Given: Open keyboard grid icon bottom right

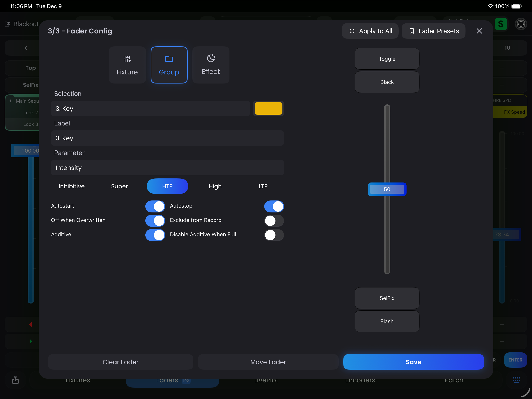Looking at the screenshot, I should point(516,380).
